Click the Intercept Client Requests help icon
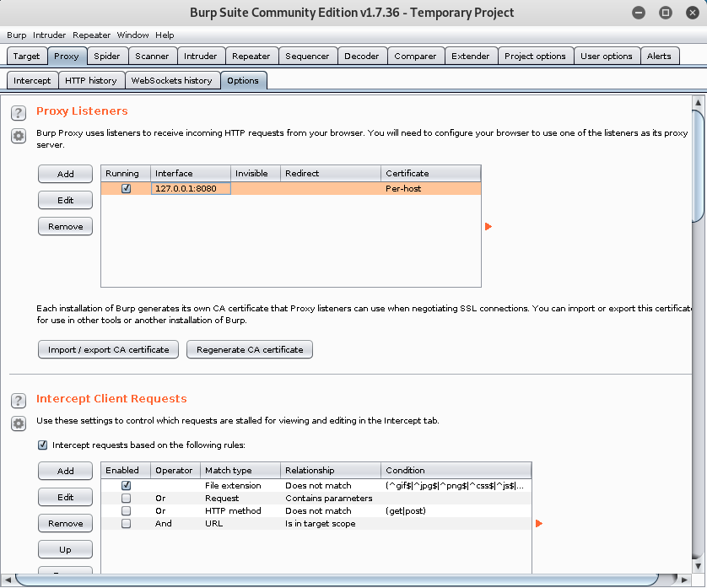This screenshot has height=588, width=707. pyautogui.click(x=19, y=401)
